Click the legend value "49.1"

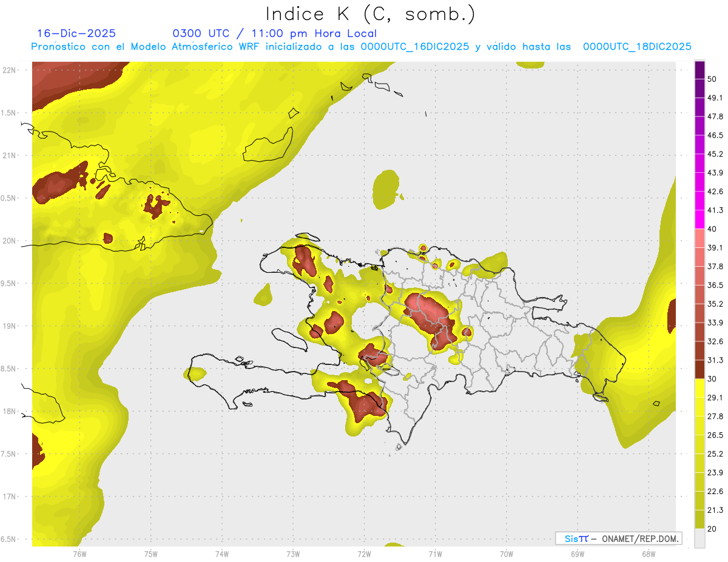click(715, 98)
